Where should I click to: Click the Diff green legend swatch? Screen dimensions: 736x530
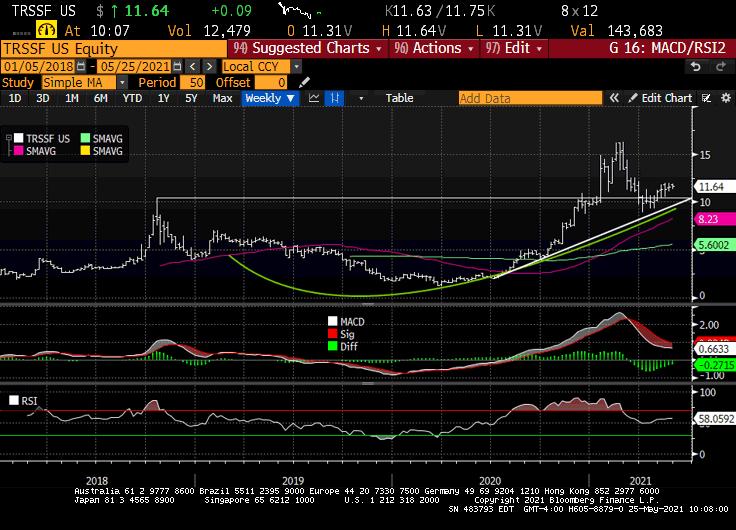332,346
